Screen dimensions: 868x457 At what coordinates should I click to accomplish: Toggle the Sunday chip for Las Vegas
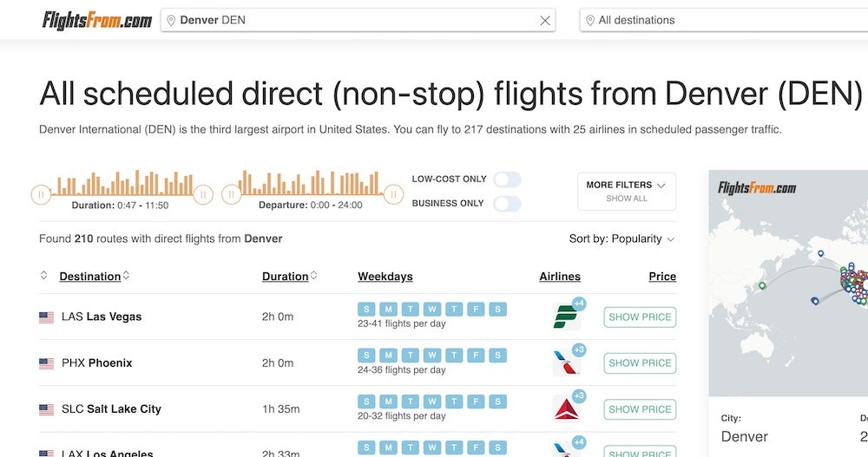[366, 310]
